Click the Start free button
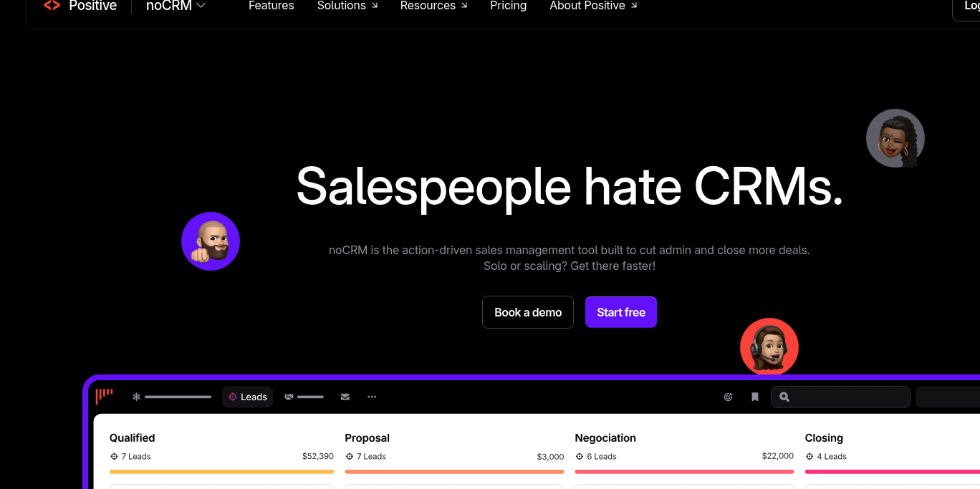Viewport: 980px width, 489px height. tap(621, 312)
